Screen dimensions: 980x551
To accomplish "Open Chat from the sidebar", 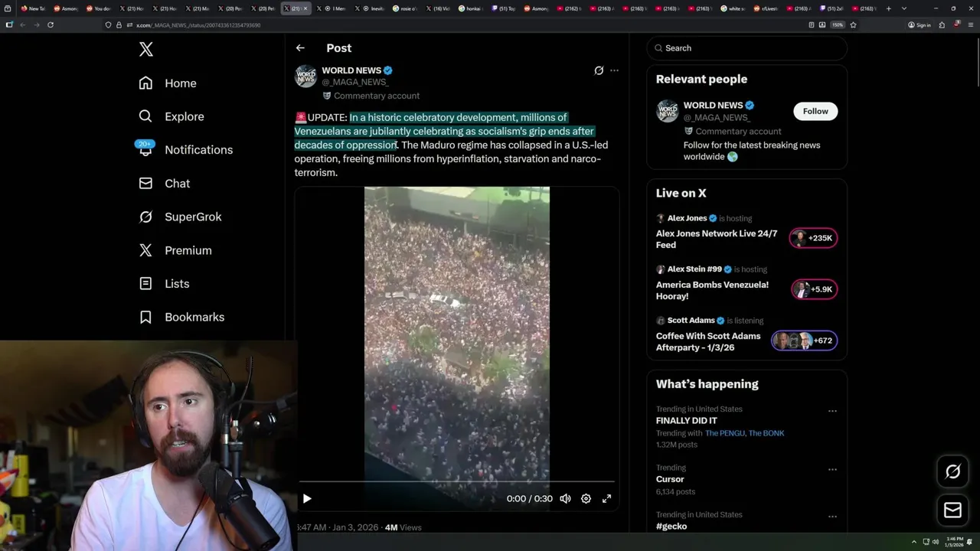I will click(165, 184).
